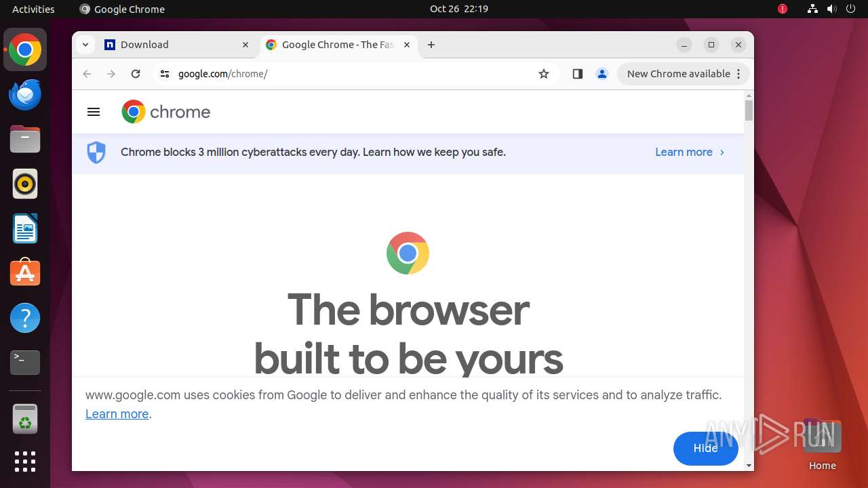The height and width of the screenshot is (488, 868).
Task: Click the Google Chrome dock icon
Action: tap(25, 50)
